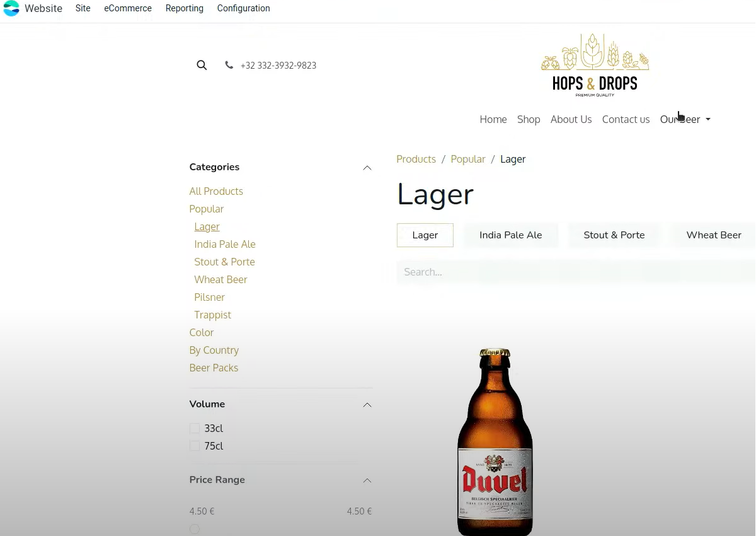Open the Reporting menu
This screenshot has width=756, height=536.
tap(185, 8)
